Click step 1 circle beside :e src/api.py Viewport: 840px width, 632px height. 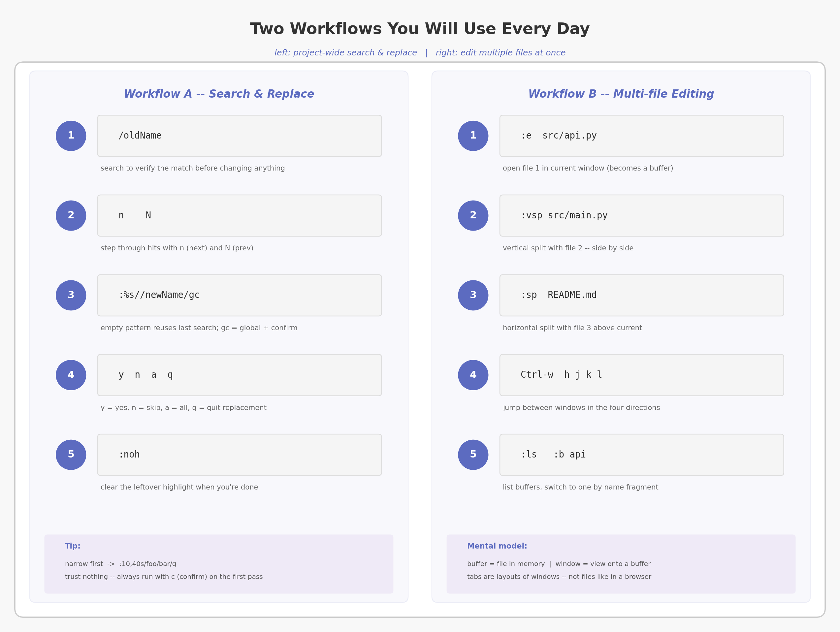pyautogui.click(x=473, y=136)
